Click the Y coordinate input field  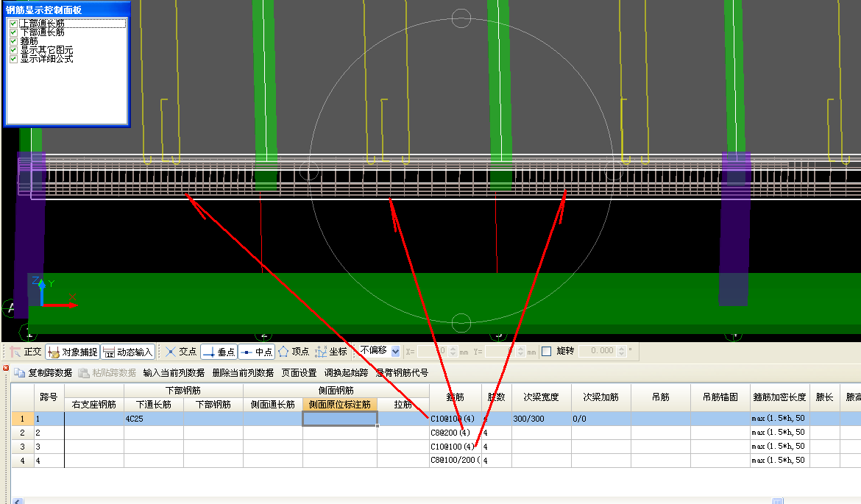[x=500, y=352]
